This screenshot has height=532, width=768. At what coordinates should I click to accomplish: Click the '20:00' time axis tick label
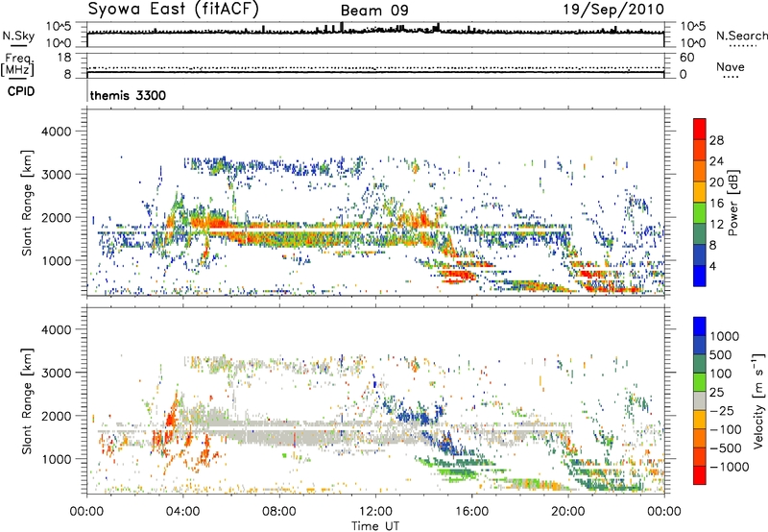(567, 512)
